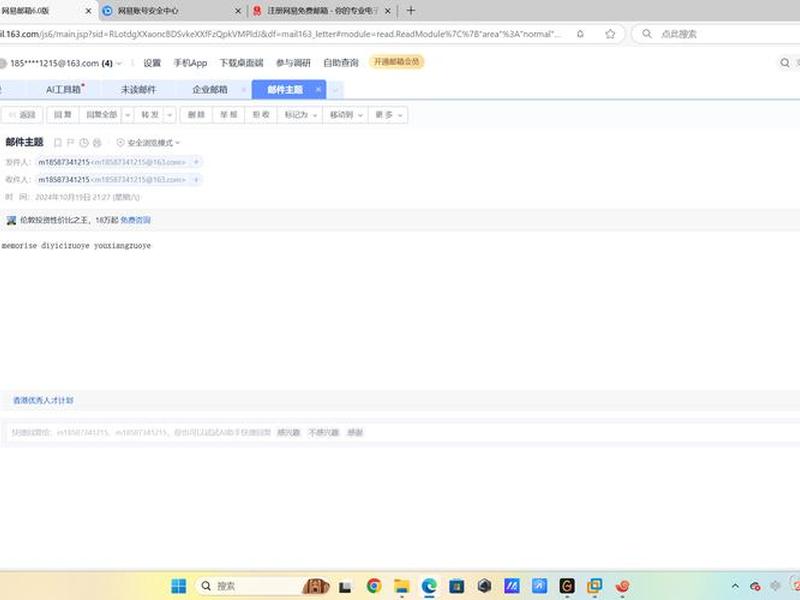Show hidden system tray icons
Viewport: 800px width, 600px height.
pyautogui.click(x=735, y=586)
